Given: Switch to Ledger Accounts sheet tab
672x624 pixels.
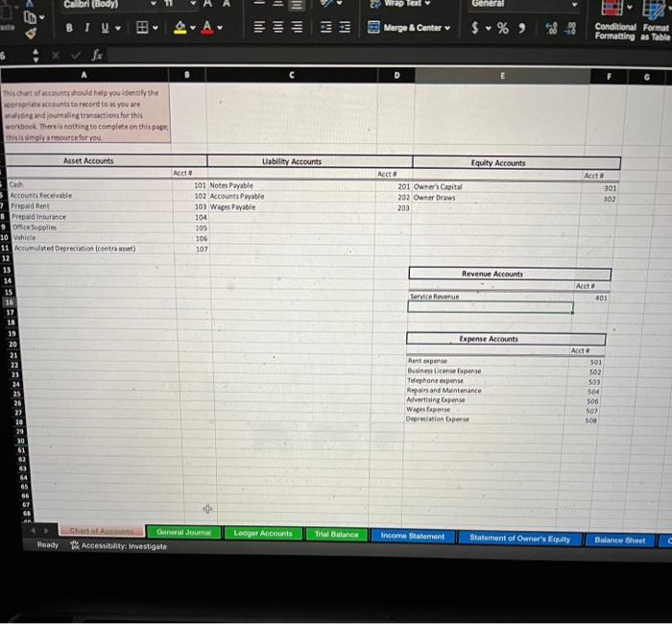Looking at the screenshot, I should 263,533.
